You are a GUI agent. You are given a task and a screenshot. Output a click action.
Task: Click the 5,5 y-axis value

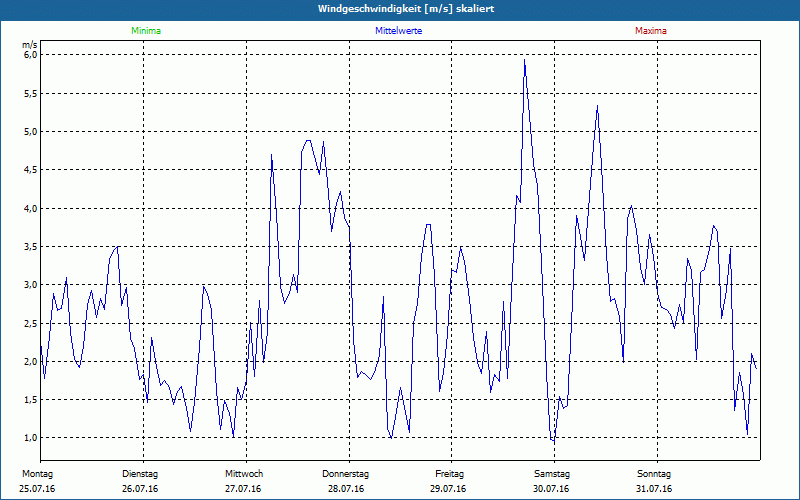pos(31,93)
